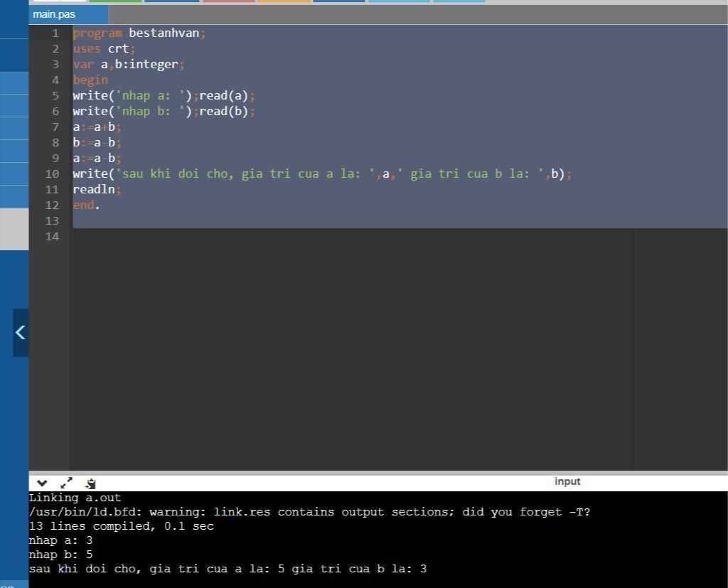Click the 'nhap a: 3' console line
This screenshot has width=728, height=588.
[x=61, y=540]
